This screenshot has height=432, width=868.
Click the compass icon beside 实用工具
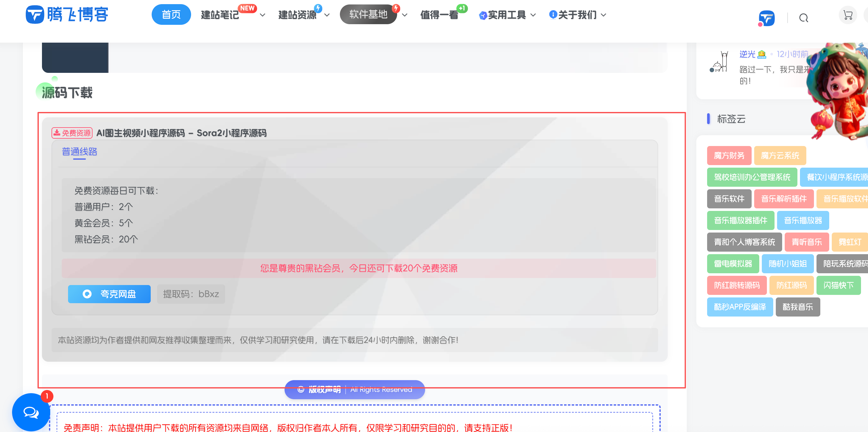[x=483, y=15]
